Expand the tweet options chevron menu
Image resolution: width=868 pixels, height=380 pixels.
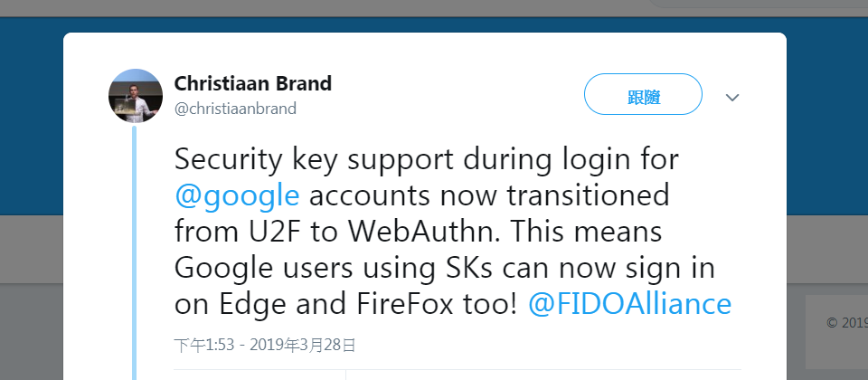coord(732,98)
